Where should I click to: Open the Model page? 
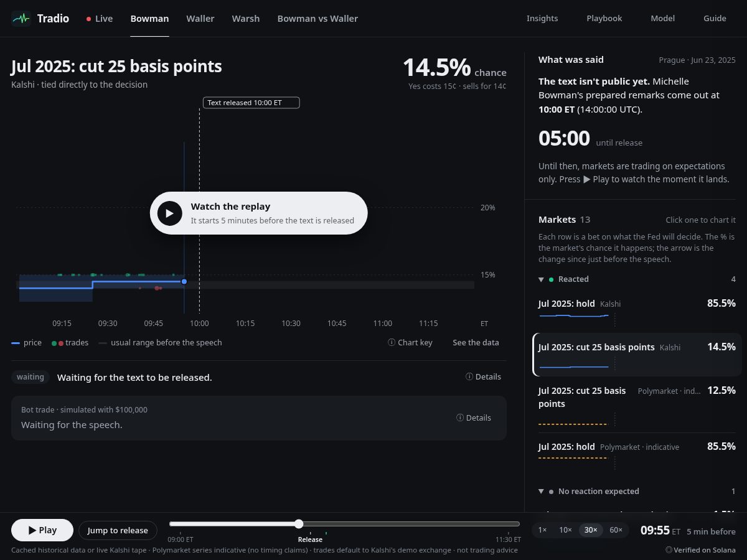click(x=663, y=19)
